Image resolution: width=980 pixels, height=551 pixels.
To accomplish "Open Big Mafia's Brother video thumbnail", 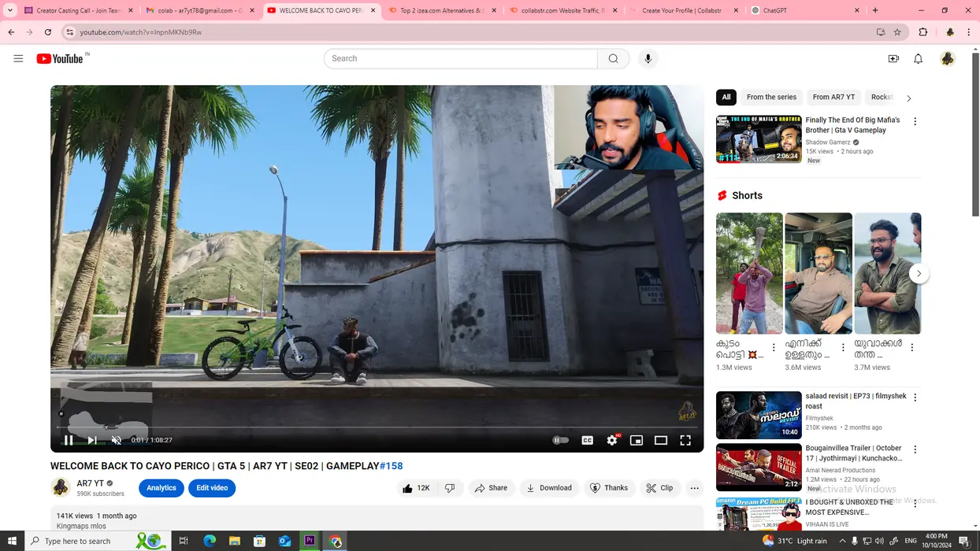I will pyautogui.click(x=759, y=139).
